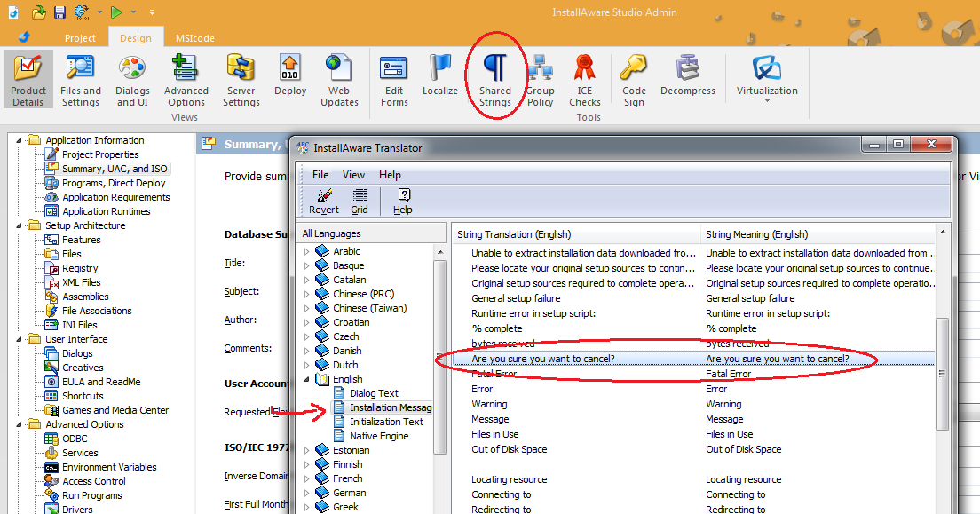Click the strings list vertical scrollbar
The height and width of the screenshot is (514, 980).
click(x=942, y=374)
